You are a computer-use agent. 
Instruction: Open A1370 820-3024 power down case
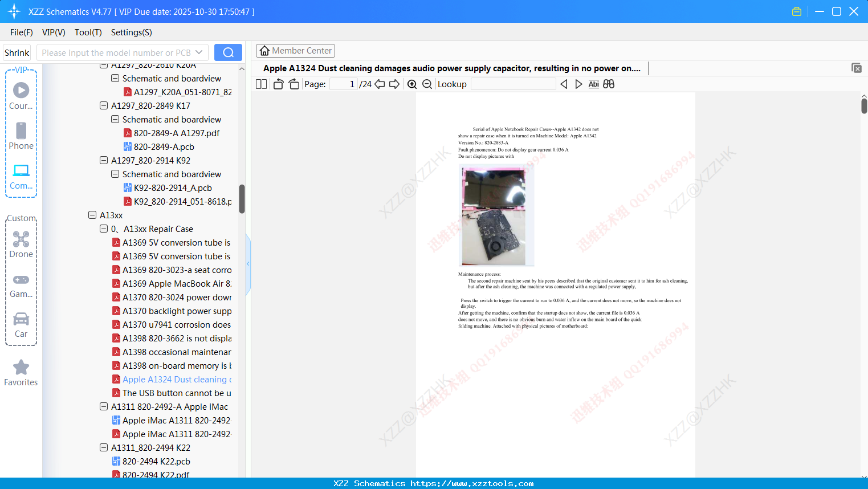(172, 298)
